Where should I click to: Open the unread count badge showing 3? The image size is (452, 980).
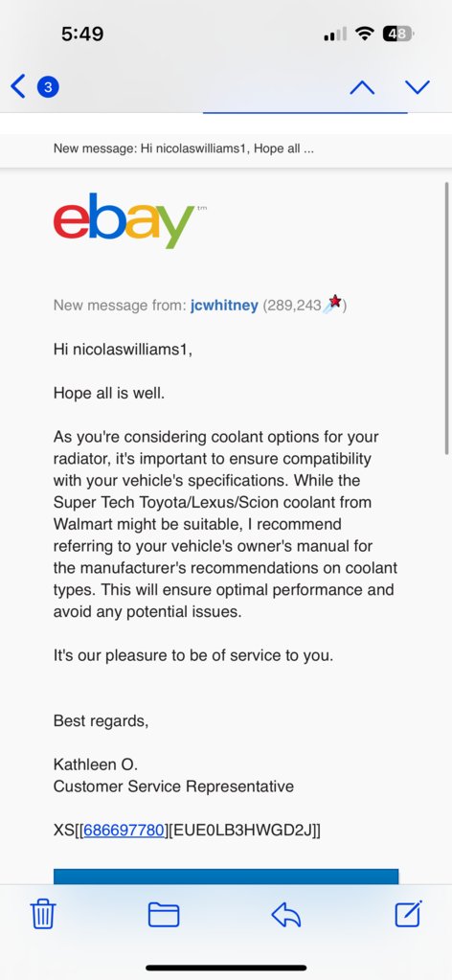click(48, 87)
